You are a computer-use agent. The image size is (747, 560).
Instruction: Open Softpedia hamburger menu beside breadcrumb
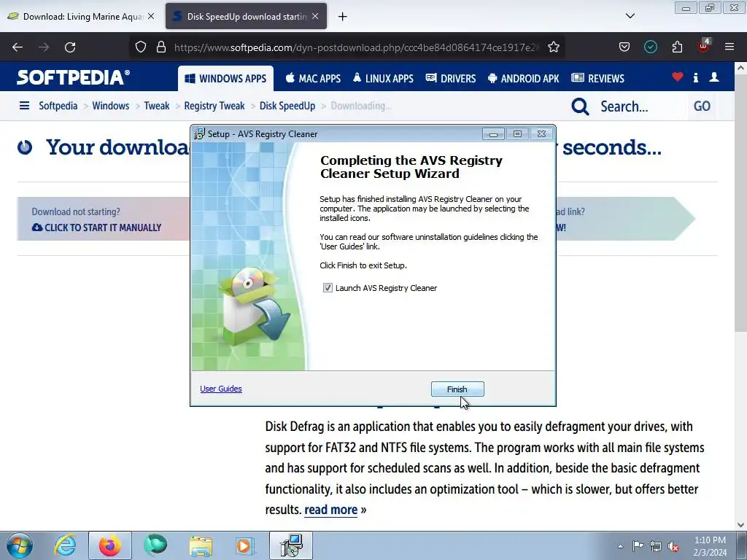tap(24, 106)
